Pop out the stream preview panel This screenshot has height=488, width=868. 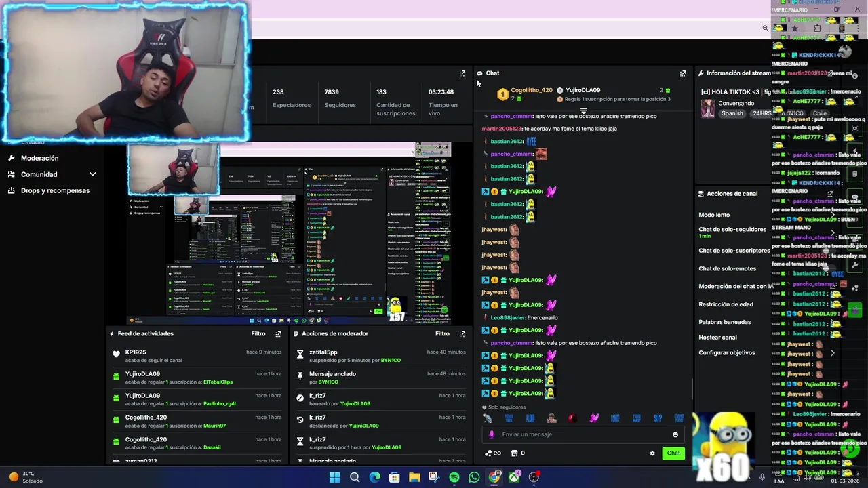[x=462, y=73]
